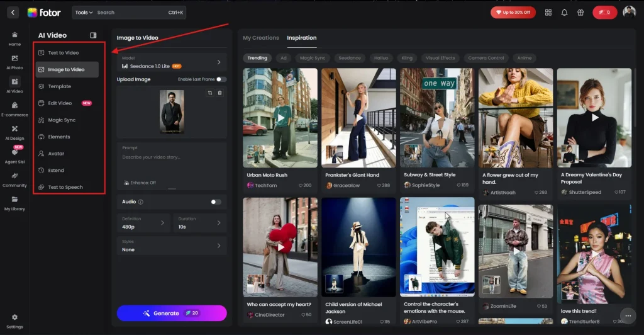Open My Library in sidebar
This screenshot has height=335, width=644.
click(x=14, y=203)
